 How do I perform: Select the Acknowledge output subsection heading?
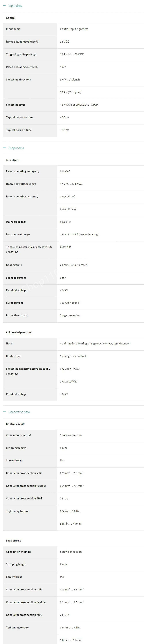click(x=19, y=332)
